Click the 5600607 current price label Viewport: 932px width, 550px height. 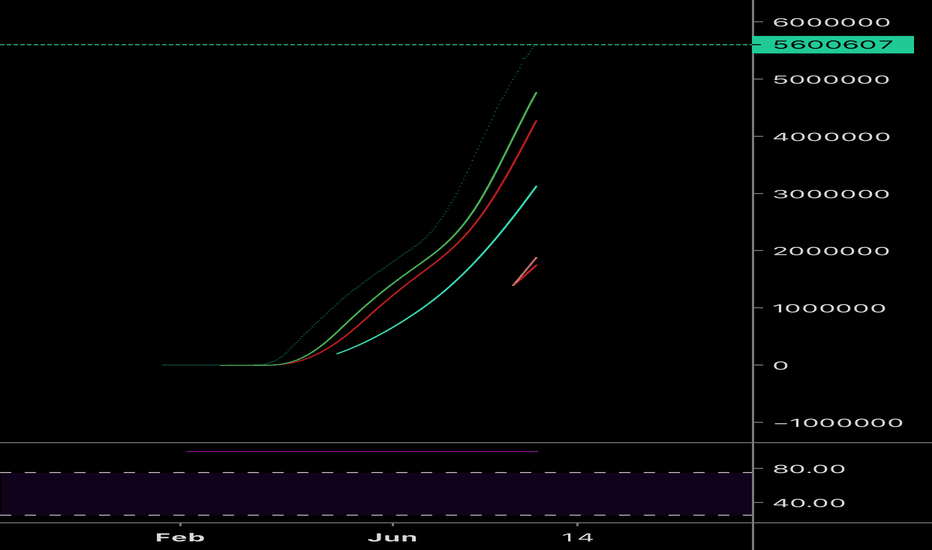(x=833, y=45)
